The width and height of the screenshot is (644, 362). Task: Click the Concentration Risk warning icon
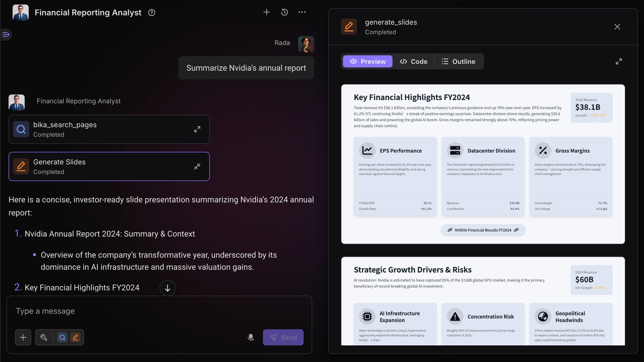(x=455, y=316)
